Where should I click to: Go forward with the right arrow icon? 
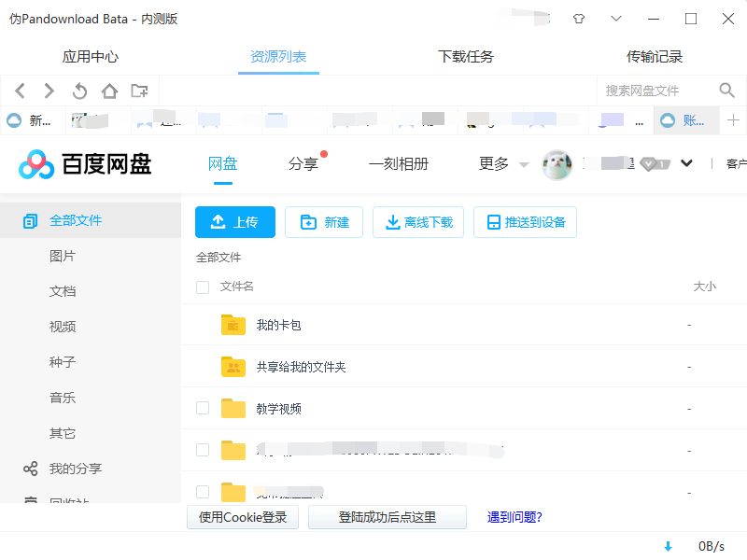click(49, 91)
